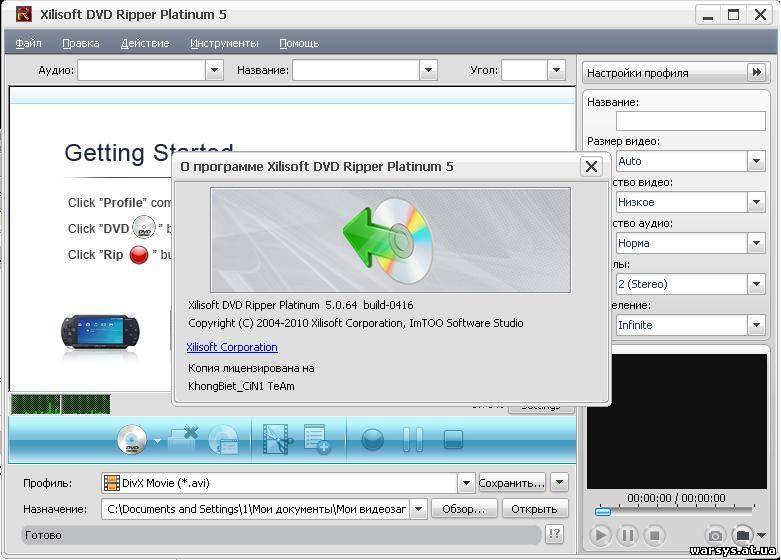Image resolution: width=781 pixels, height=560 pixels.
Task: Expand the Аудио dropdown
Action: click(x=215, y=70)
